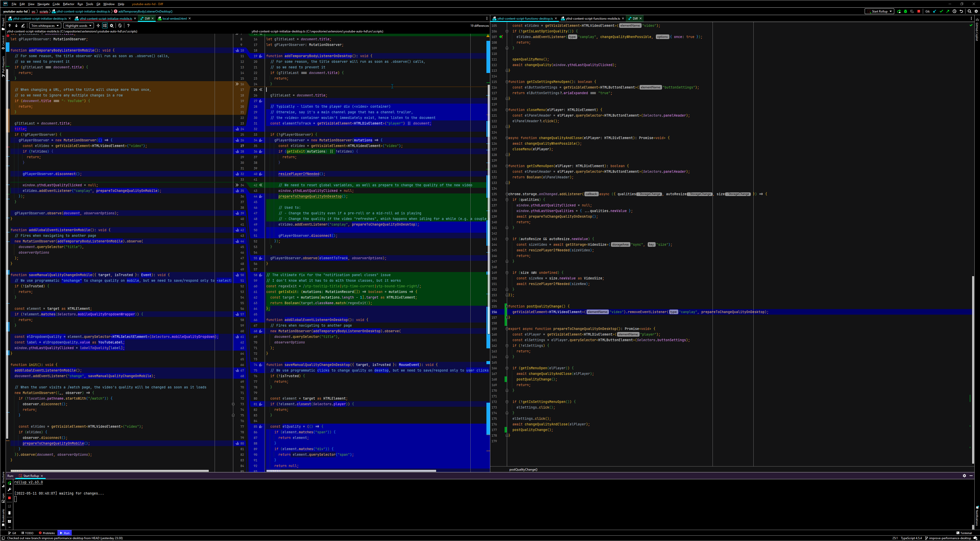Open the Trim whitespaces dropdown
980x541 pixels.
[x=45, y=26]
